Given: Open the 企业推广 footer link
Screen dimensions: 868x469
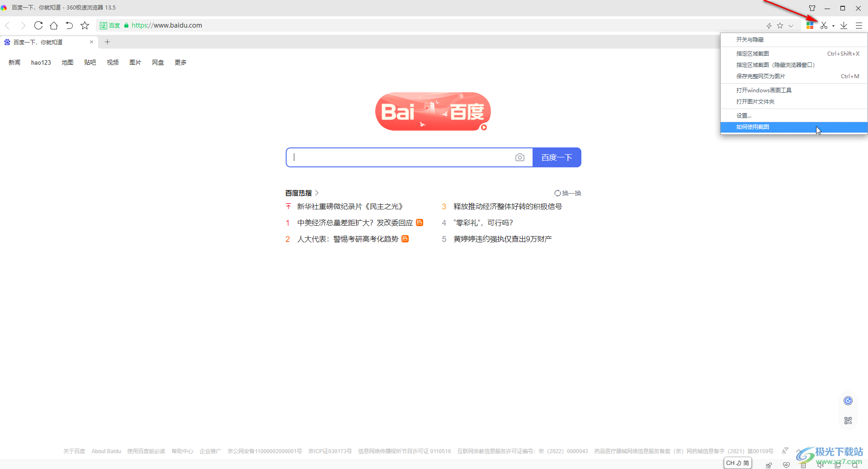Looking at the screenshot, I should [210, 451].
